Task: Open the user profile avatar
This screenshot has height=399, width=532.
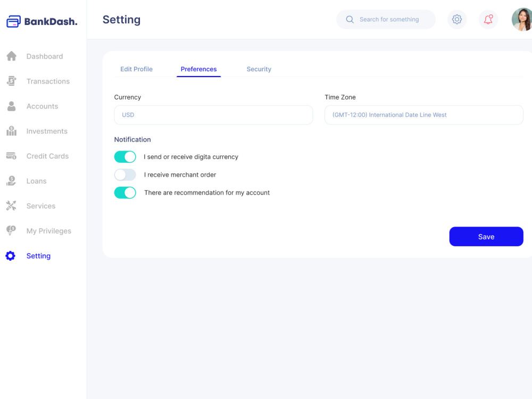Action: 522,19
